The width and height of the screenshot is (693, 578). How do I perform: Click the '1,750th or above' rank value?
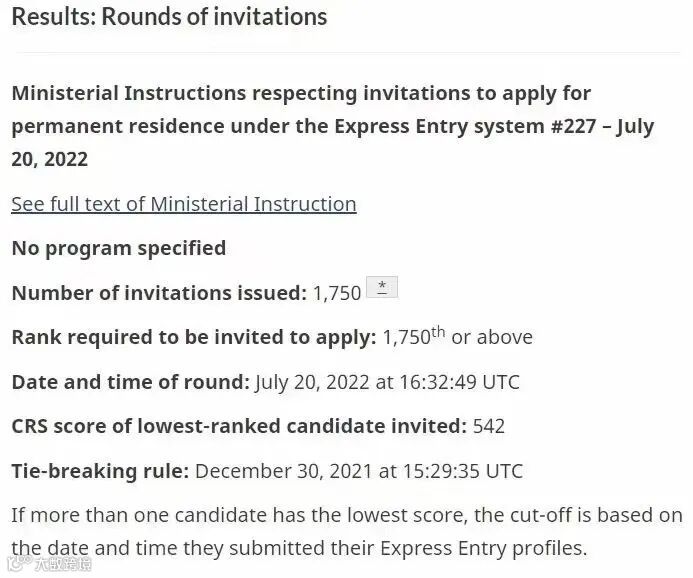tap(457, 337)
